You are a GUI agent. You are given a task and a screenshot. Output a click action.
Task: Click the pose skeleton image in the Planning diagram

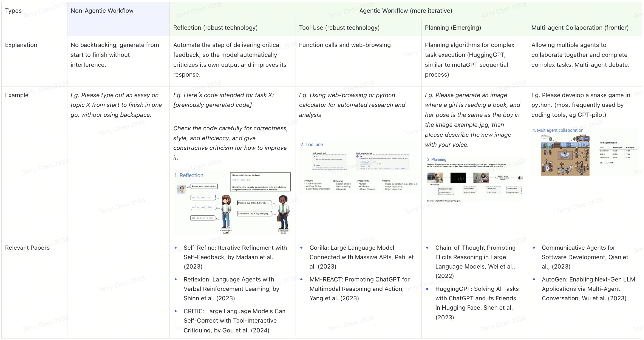[458, 178]
